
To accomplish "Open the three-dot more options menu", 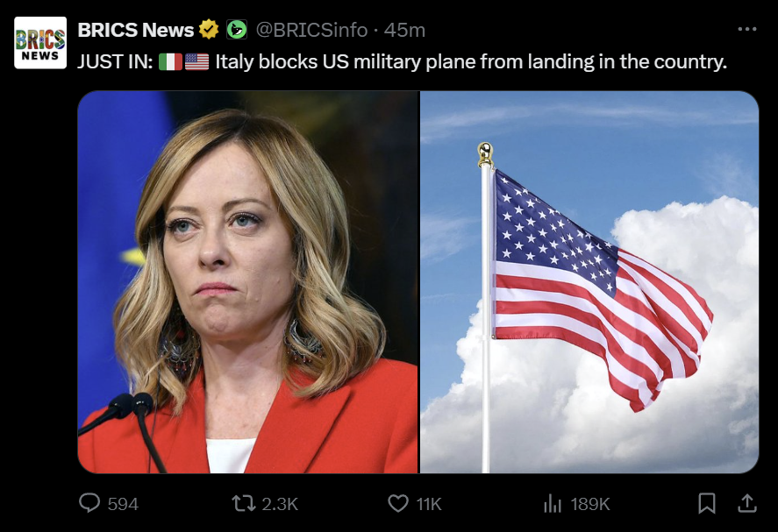I will click(x=746, y=29).
